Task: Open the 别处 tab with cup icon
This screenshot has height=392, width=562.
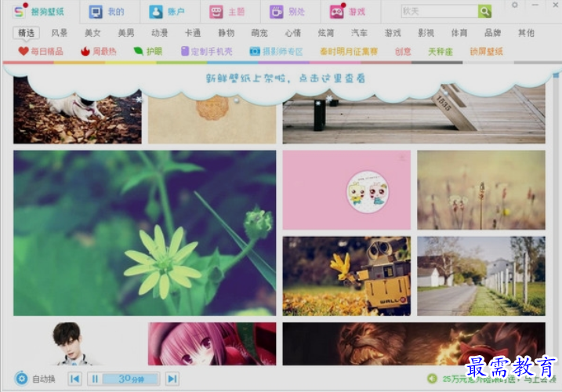Action: pyautogui.click(x=287, y=12)
